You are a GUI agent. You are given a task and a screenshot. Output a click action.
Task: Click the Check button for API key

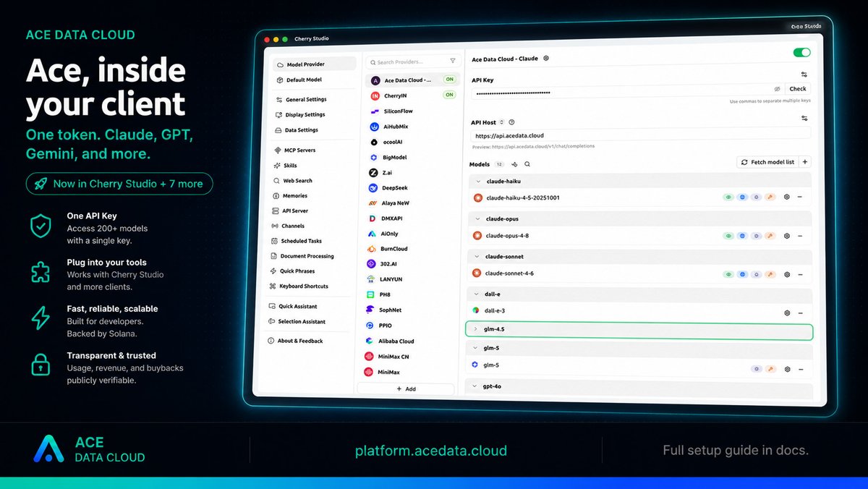click(798, 89)
